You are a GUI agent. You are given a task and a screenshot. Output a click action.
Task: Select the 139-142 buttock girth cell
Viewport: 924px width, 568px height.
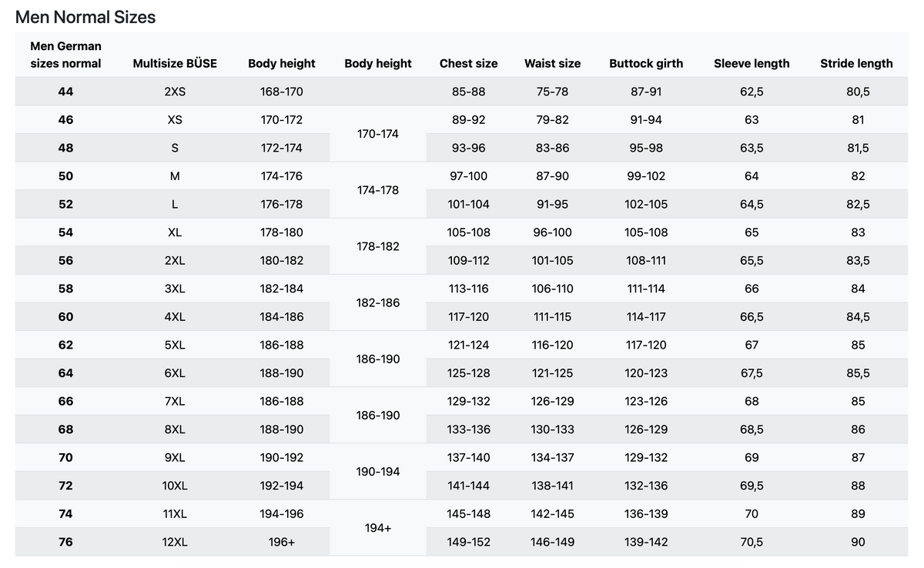click(646, 542)
